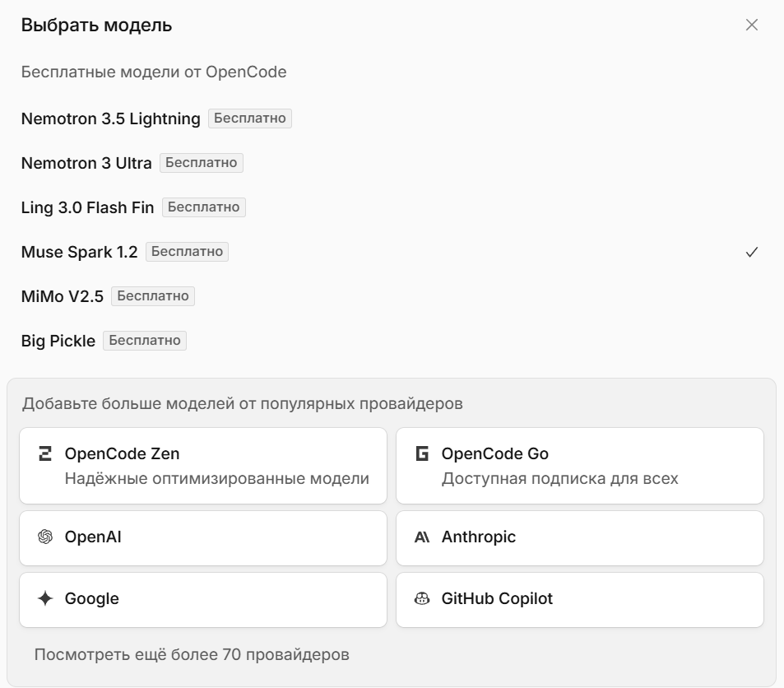
Task: Click the Бесплатно badge next to Big Pickle
Action: (145, 341)
